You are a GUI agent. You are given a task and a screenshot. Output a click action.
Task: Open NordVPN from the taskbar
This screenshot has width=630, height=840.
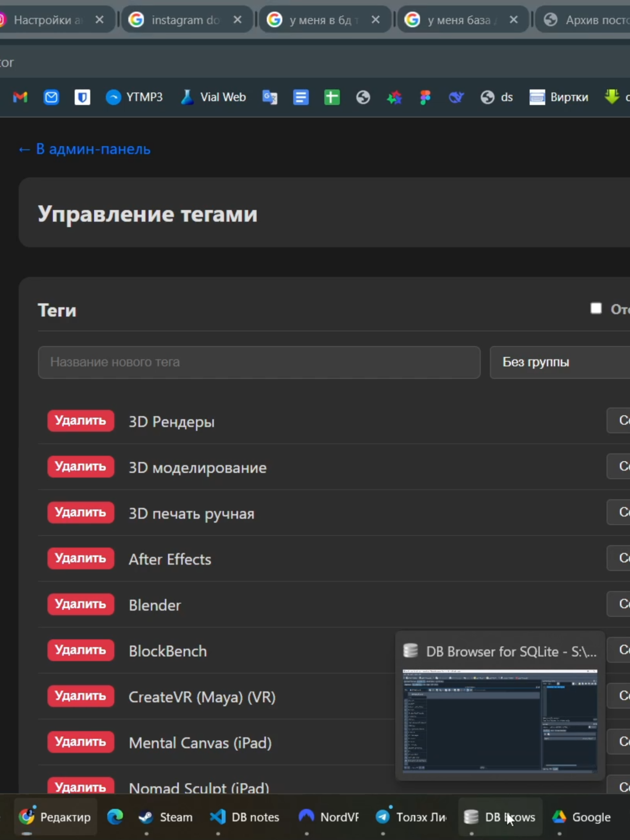pos(328,817)
